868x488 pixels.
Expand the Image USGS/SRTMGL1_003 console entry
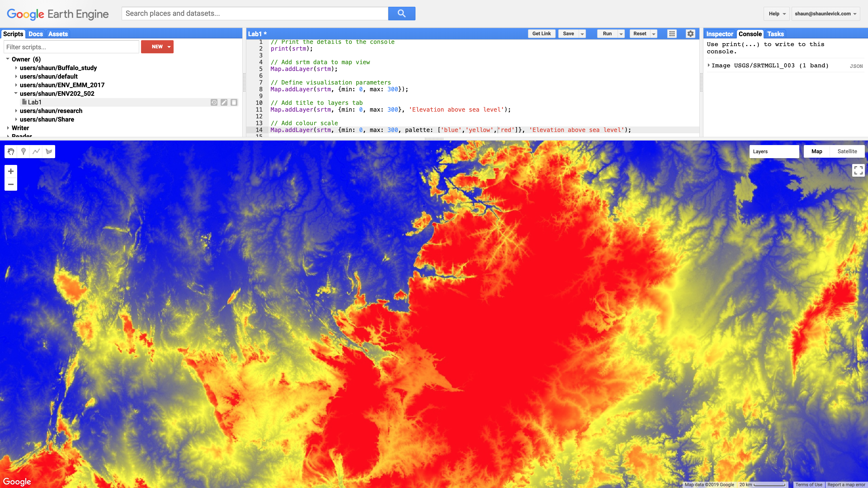coord(709,65)
